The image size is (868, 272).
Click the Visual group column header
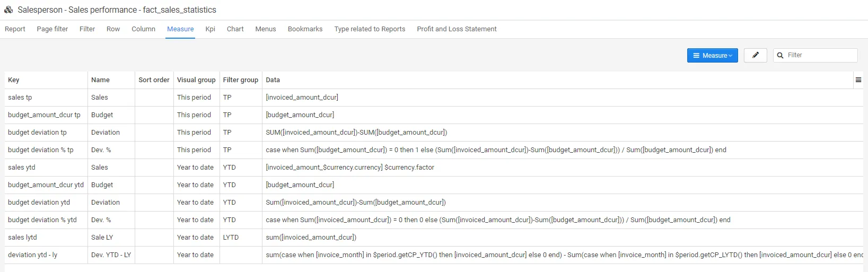pos(196,80)
